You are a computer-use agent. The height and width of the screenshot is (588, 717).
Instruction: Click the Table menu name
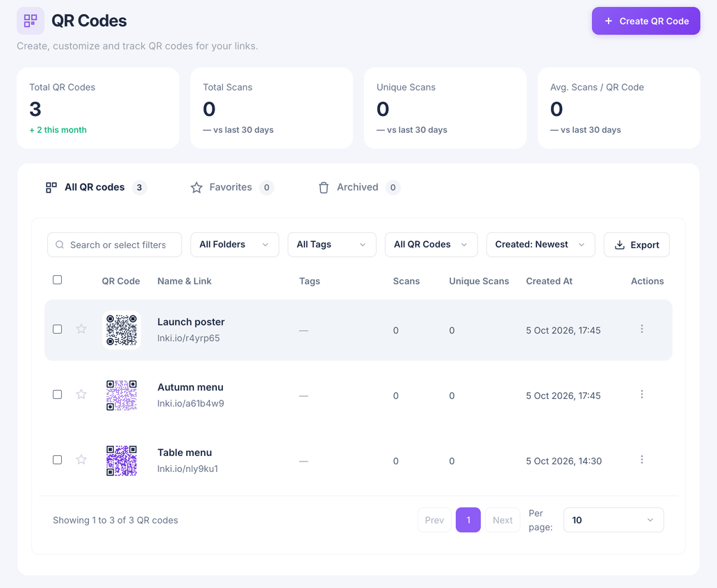click(185, 453)
